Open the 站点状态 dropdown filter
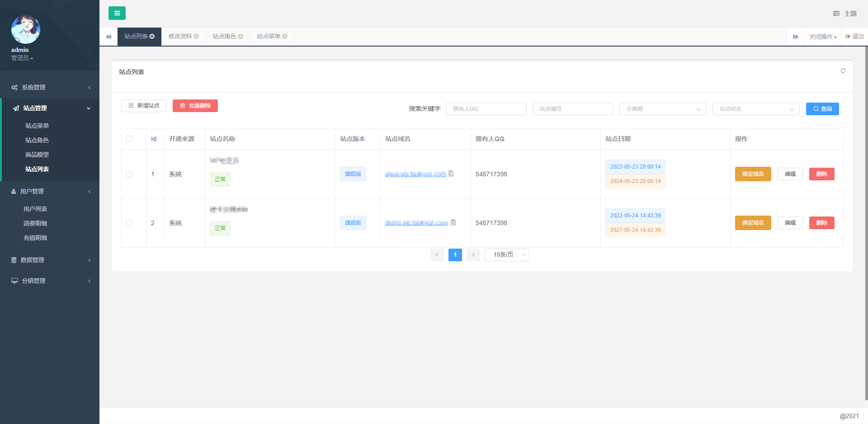 point(755,109)
